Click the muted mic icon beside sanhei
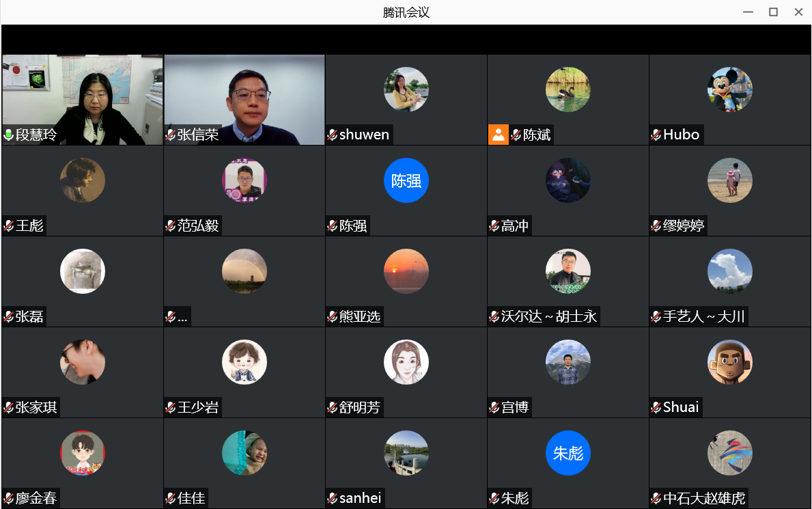This screenshot has height=509, width=812. (x=333, y=498)
